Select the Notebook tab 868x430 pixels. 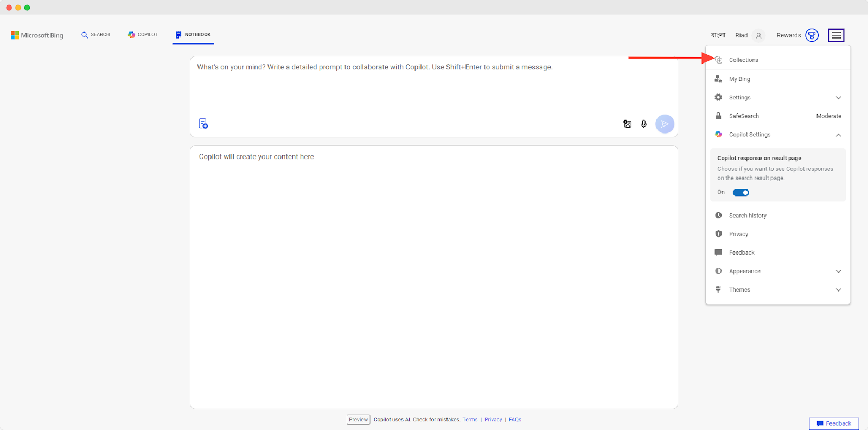coord(193,35)
